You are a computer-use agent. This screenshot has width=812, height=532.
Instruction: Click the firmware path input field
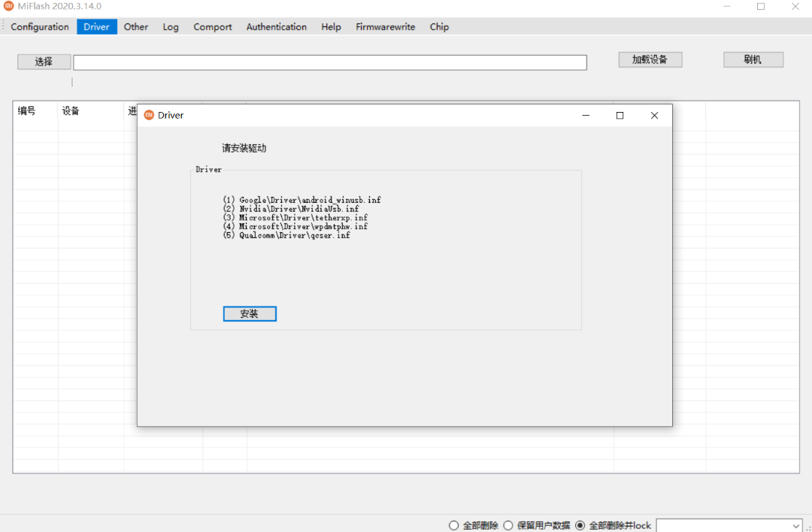pyautogui.click(x=329, y=62)
